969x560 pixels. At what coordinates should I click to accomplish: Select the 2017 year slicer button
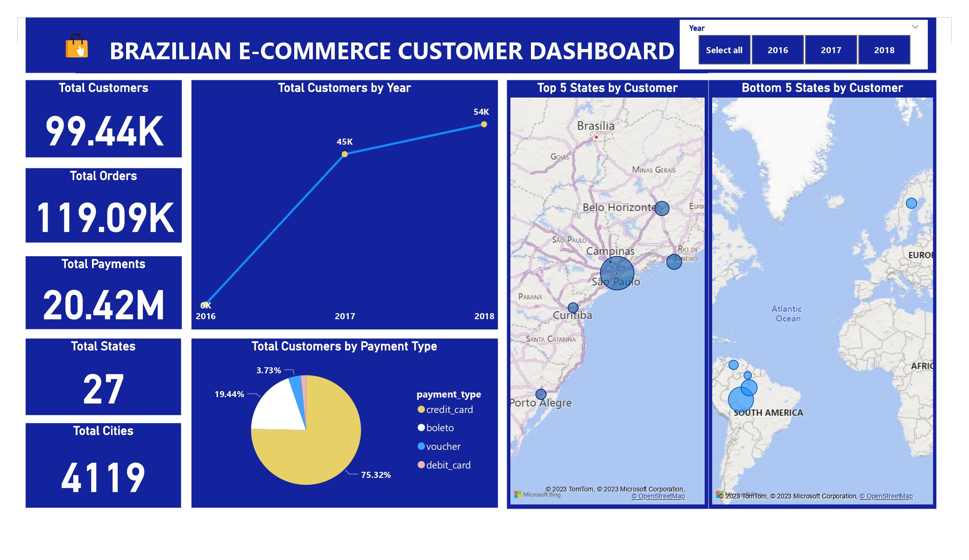coord(831,50)
